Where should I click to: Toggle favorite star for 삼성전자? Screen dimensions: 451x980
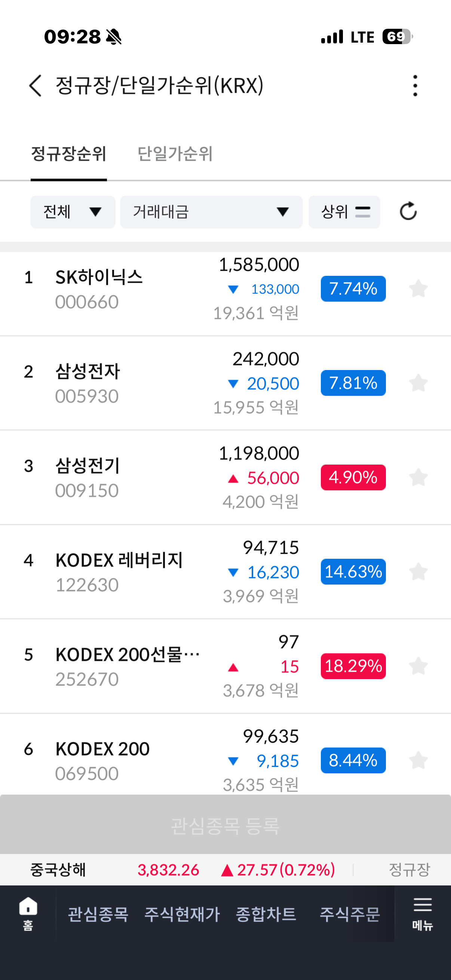[x=418, y=383]
